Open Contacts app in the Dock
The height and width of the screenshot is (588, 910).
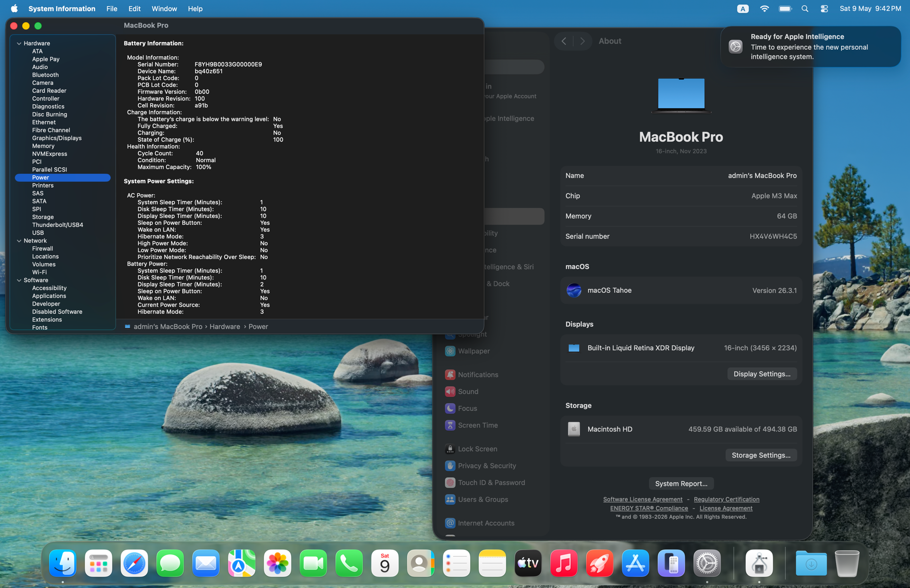[420, 563]
